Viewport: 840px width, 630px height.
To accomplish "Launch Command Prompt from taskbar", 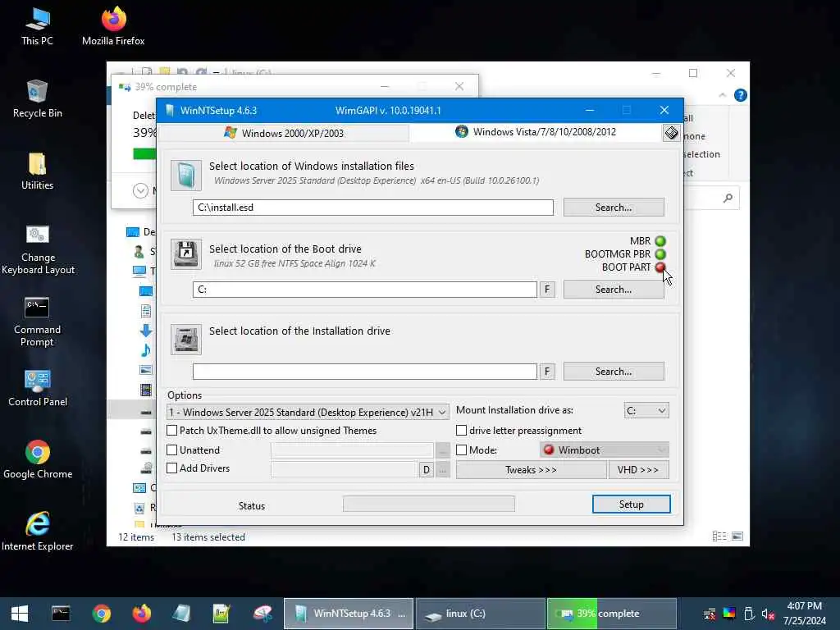I will point(61,614).
